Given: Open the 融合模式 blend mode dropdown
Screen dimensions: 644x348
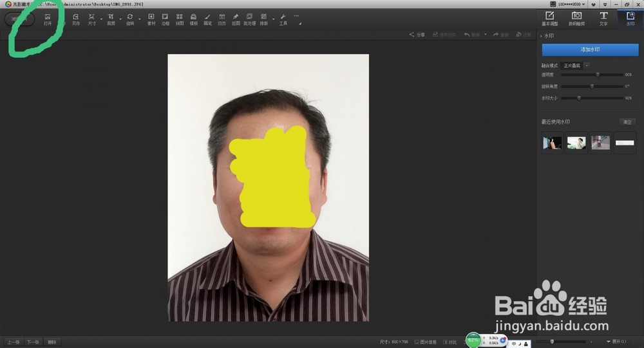Looking at the screenshot, I should click(576, 66).
